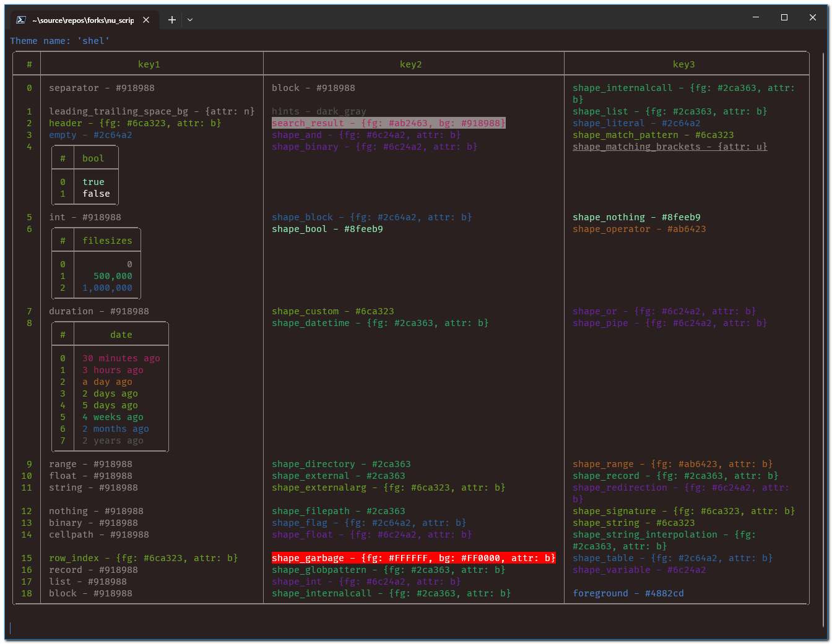The width and height of the screenshot is (832, 644).
Task: Click the "range - #918988" entry
Action: pyautogui.click(x=91, y=464)
